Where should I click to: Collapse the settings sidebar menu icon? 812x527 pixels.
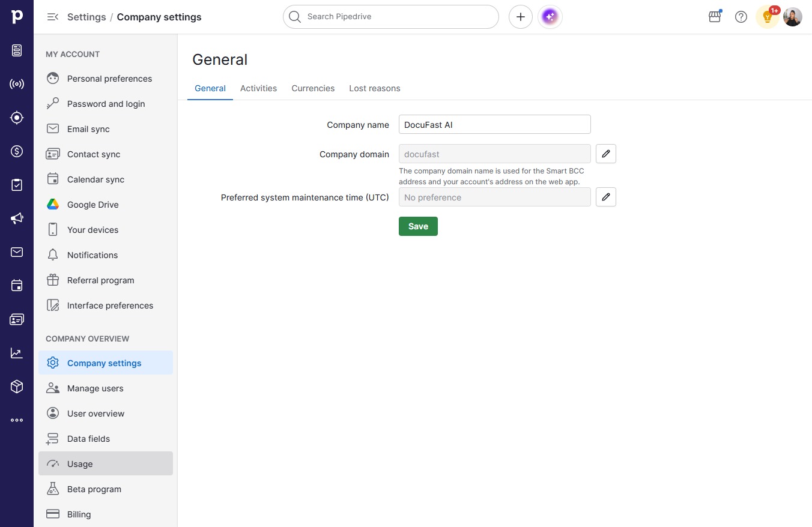[x=53, y=17]
